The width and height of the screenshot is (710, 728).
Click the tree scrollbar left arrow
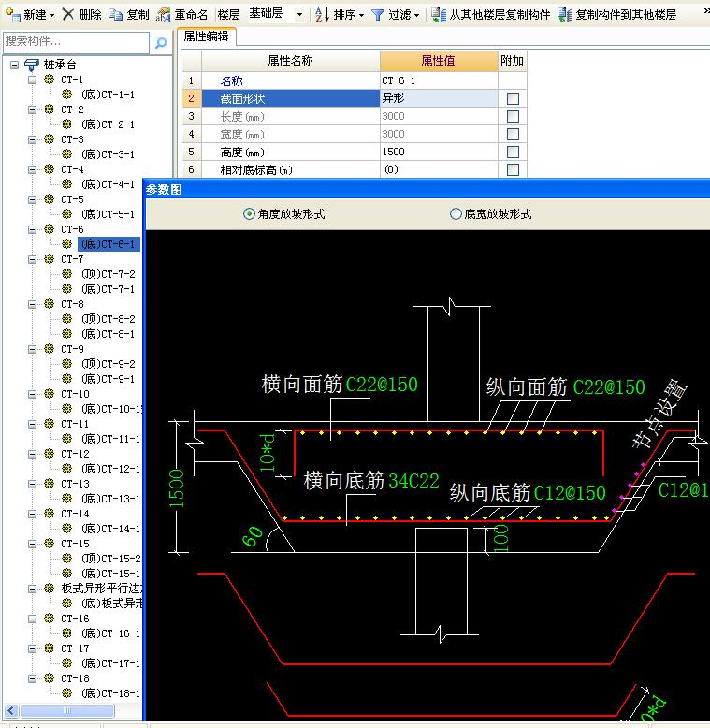[11, 710]
